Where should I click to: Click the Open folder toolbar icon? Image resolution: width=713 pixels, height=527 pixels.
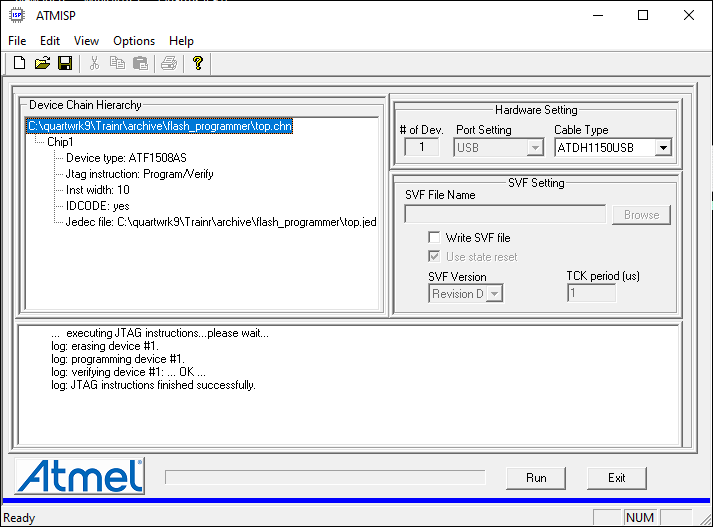[x=42, y=64]
